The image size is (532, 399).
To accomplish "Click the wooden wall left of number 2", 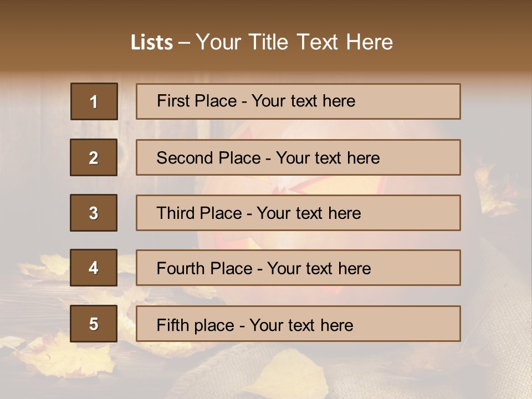I will point(33,158).
